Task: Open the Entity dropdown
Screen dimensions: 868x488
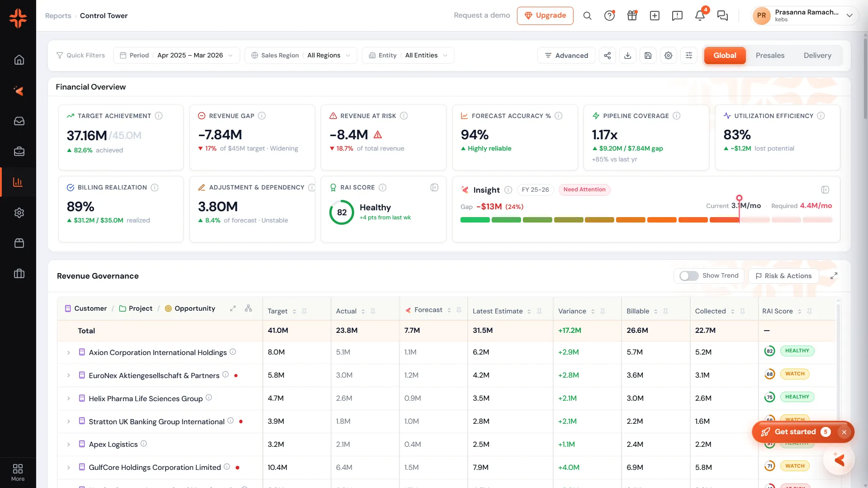Action: (x=408, y=56)
